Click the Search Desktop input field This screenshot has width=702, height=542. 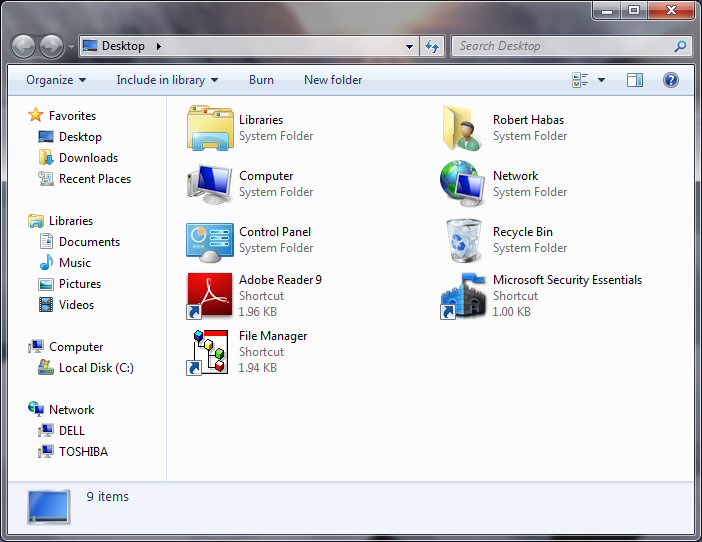click(565, 46)
